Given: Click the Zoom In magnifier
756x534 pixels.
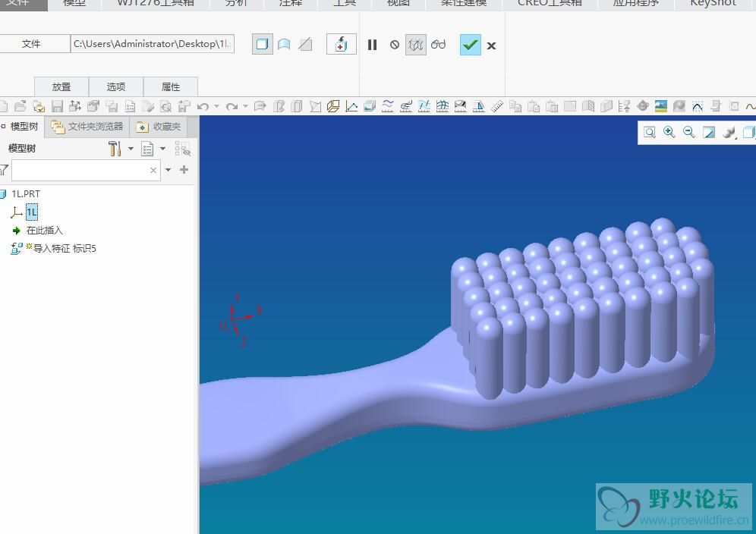Looking at the screenshot, I should (x=669, y=132).
